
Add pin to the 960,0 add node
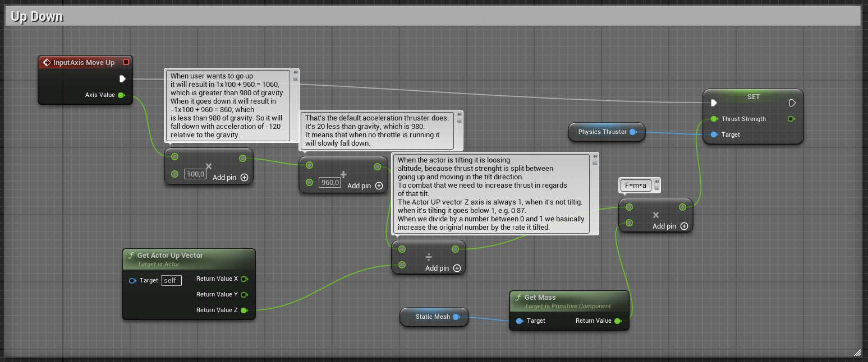coord(365,186)
